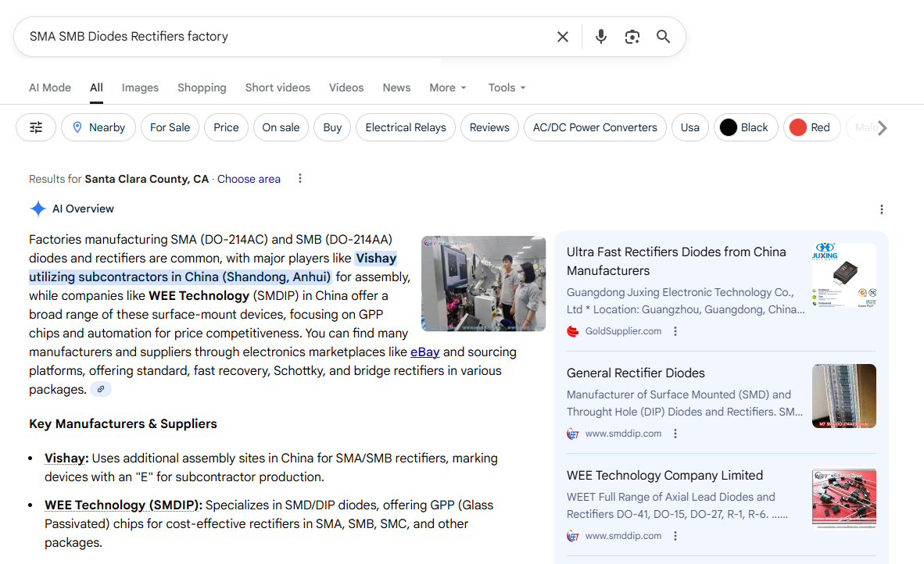
Task: Clear the search query with the X icon
Action: click(x=563, y=36)
